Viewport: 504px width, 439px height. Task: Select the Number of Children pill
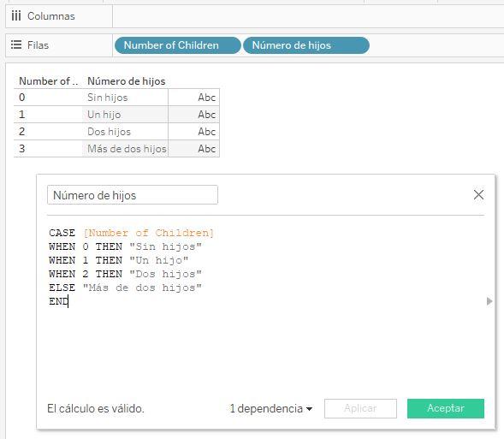[x=177, y=45]
